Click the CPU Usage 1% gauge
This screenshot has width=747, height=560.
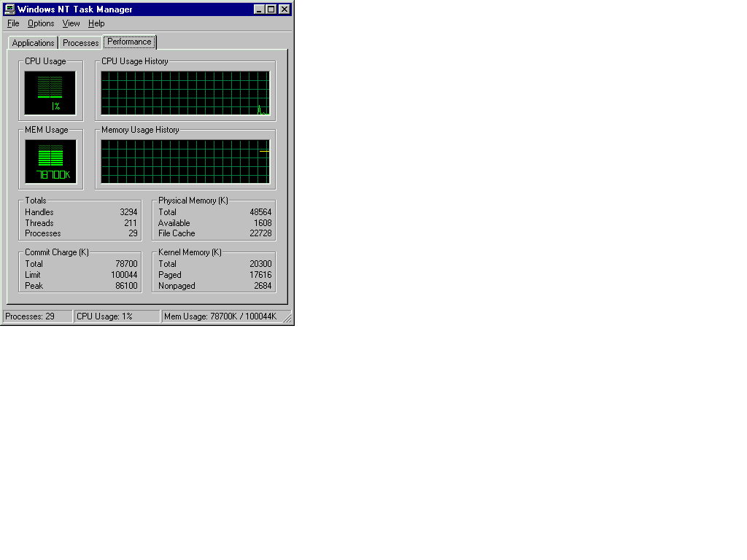[x=50, y=93]
